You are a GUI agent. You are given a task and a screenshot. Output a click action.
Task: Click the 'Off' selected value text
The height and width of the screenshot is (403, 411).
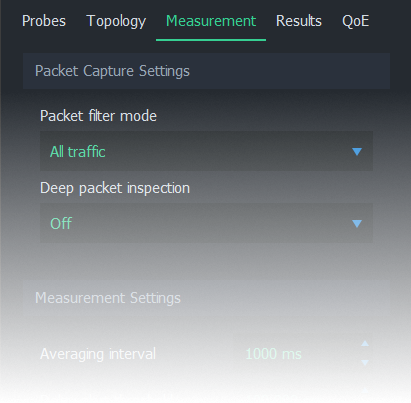pos(61,223)
